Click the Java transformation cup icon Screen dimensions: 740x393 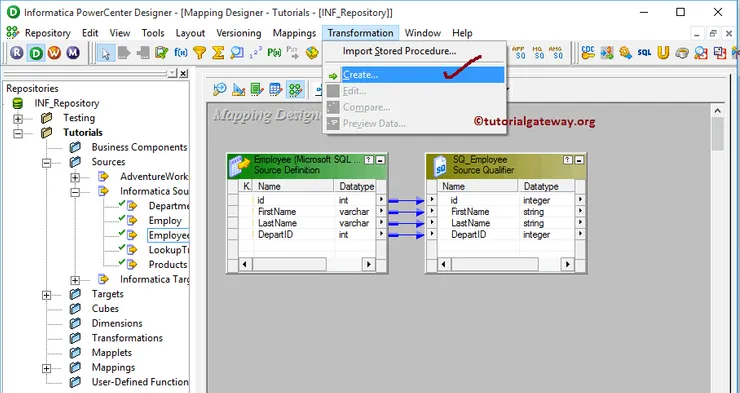point(682,53)
